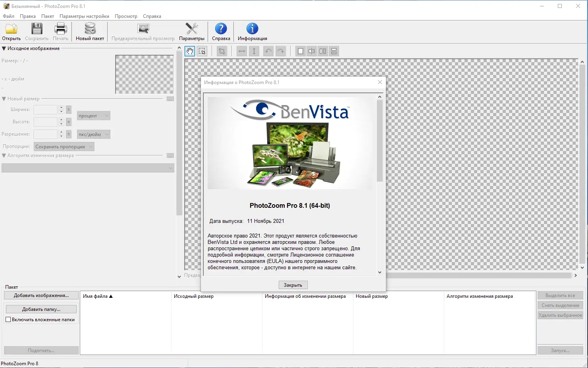Click the Информация toolbar icon
This screenshot has width=588, height=368.
253,29
